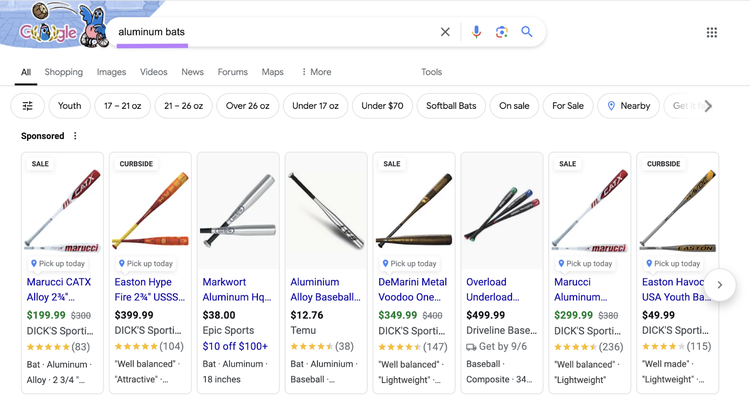The image size is (750, 405).
Task: Toggle the For Sale filter chip
Action: pos(568,106)
